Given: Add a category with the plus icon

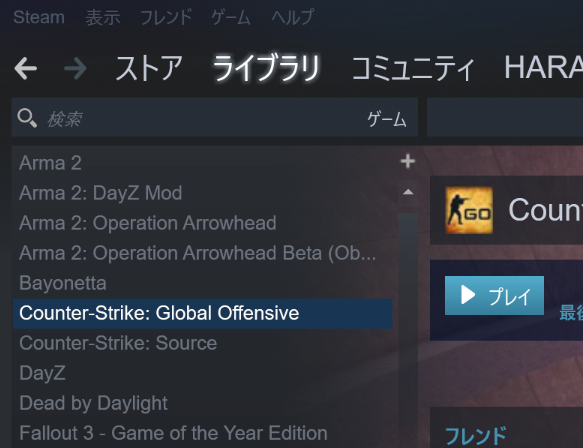Looking at the screenshot, I should pyautogui.click(x=408, y=161).
